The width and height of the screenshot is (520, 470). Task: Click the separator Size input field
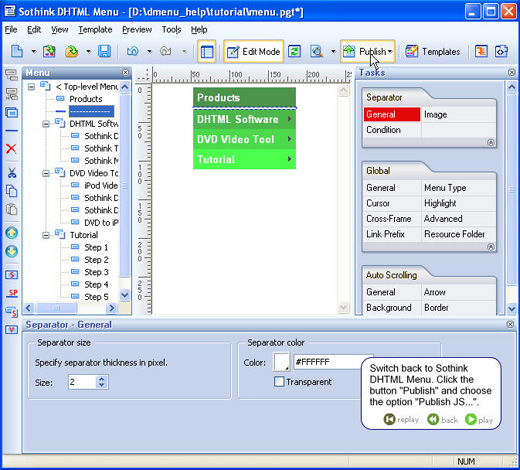pyautogui.click(x=82, y=382)
